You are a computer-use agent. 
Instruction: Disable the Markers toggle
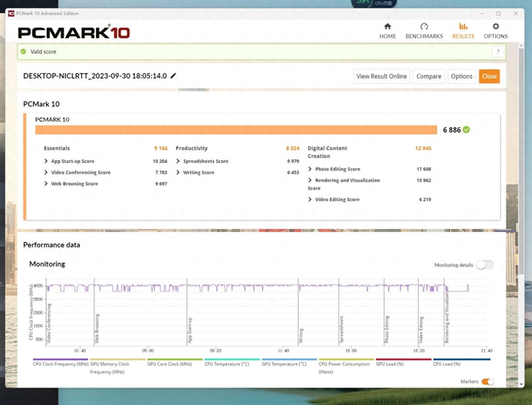click(x=488, y=381)
